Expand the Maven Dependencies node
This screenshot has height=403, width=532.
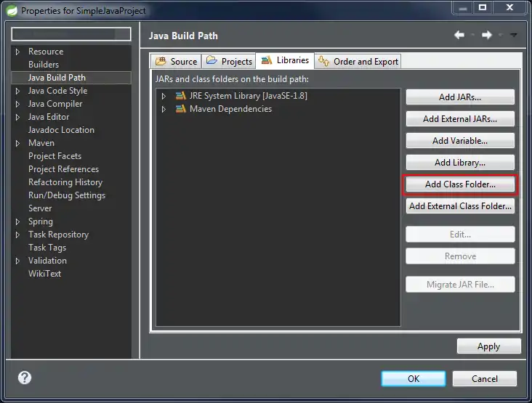[164, 109]
